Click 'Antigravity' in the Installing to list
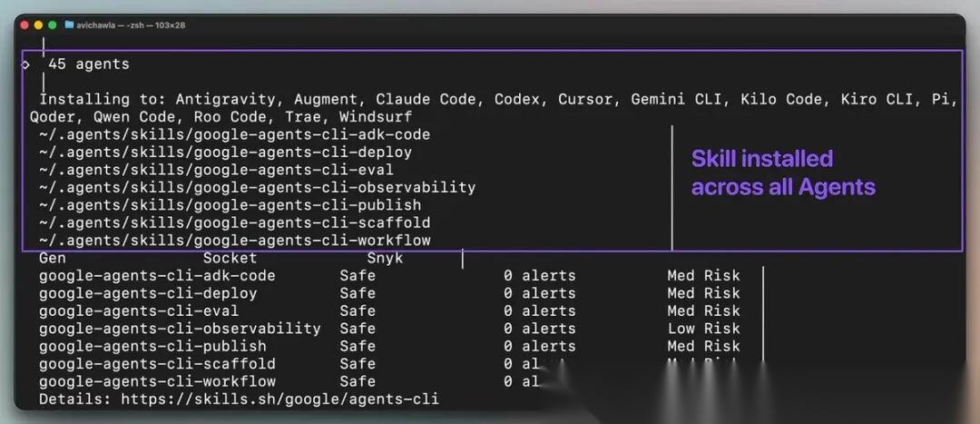This screenshot has width=980, height=424. coord(225,100)
